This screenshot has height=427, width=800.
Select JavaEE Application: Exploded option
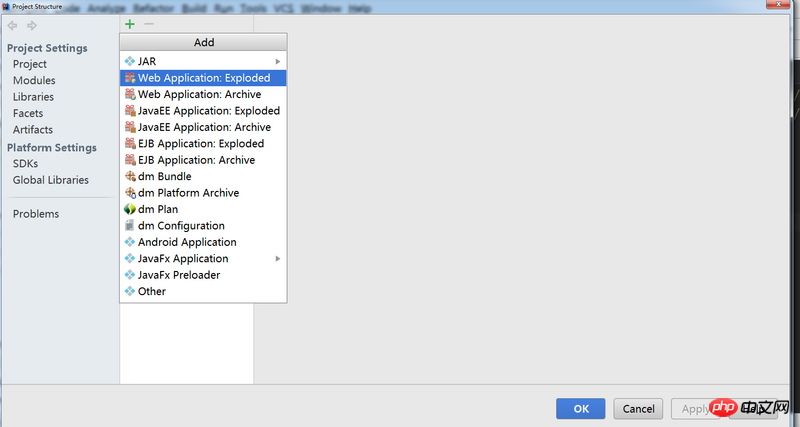click(208, 111)
